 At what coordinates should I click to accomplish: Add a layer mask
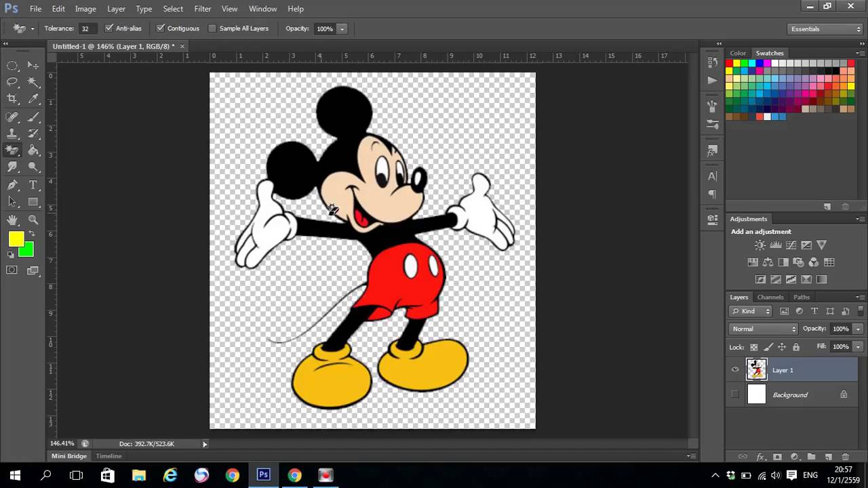(777, 457)
